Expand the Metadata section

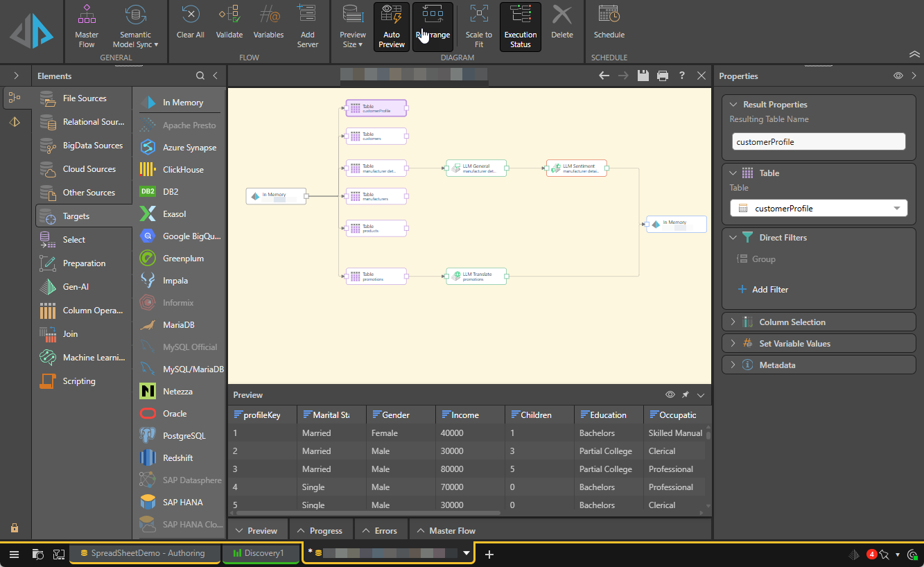coord(777,365)
